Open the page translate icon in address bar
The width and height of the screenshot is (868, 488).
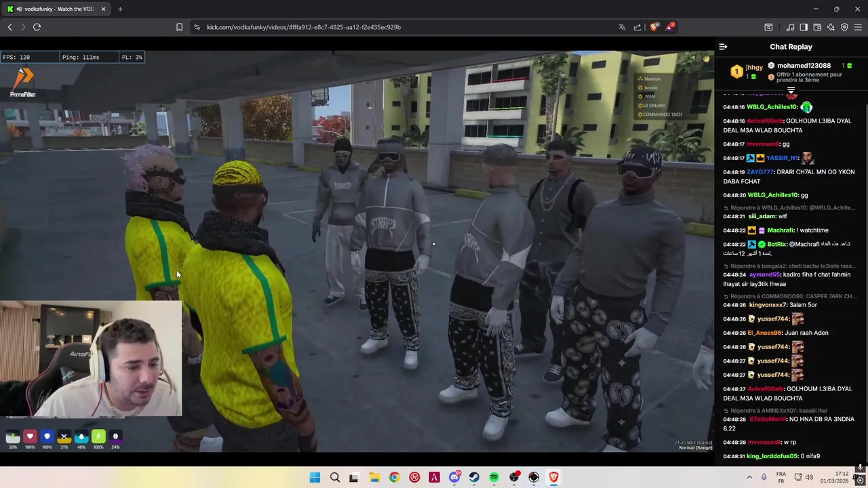pos(622,27)
